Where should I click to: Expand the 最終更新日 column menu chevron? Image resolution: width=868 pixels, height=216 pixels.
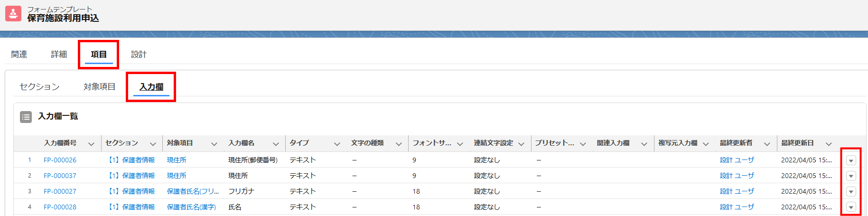[829, 144]
